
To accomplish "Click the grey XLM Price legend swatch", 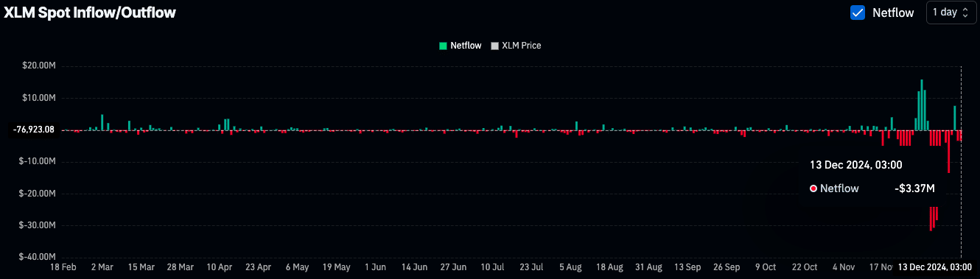I will click(x=494, y=46).
